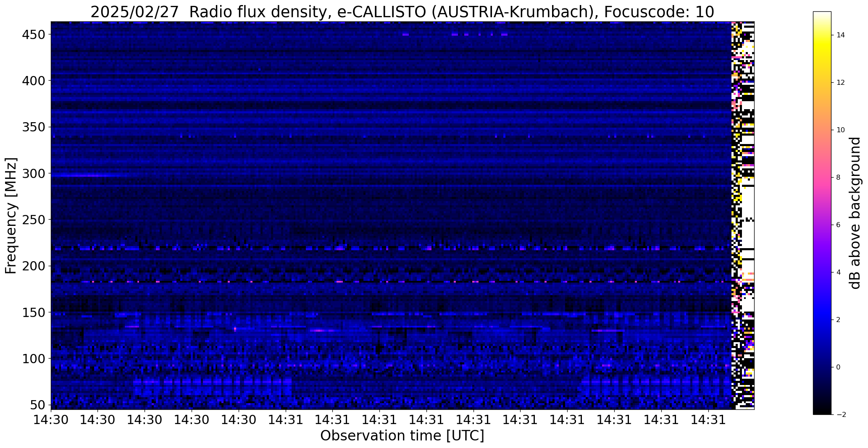Click the 150 frequency tick label
The image size is (868, 448).
[33, 312]
